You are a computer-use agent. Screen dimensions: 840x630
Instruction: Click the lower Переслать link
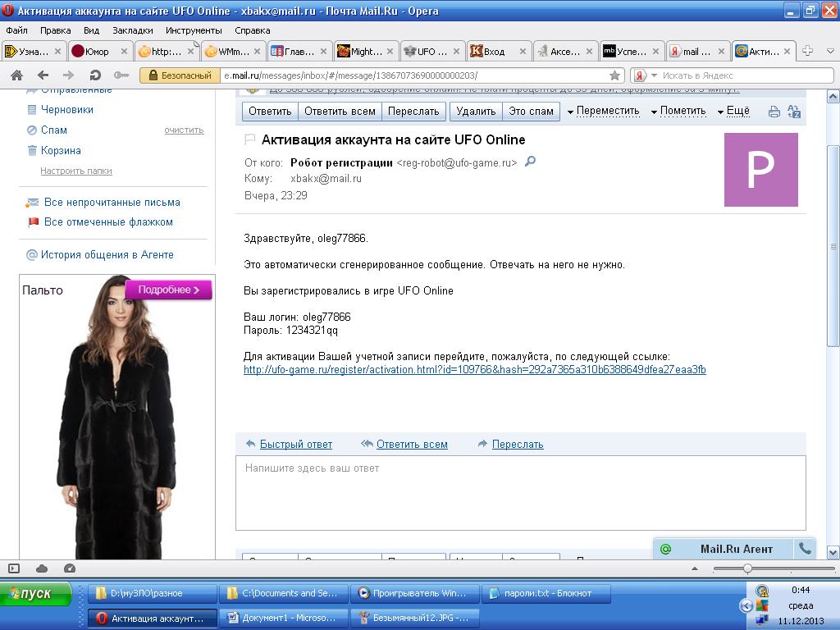click(x=518, y=444)
